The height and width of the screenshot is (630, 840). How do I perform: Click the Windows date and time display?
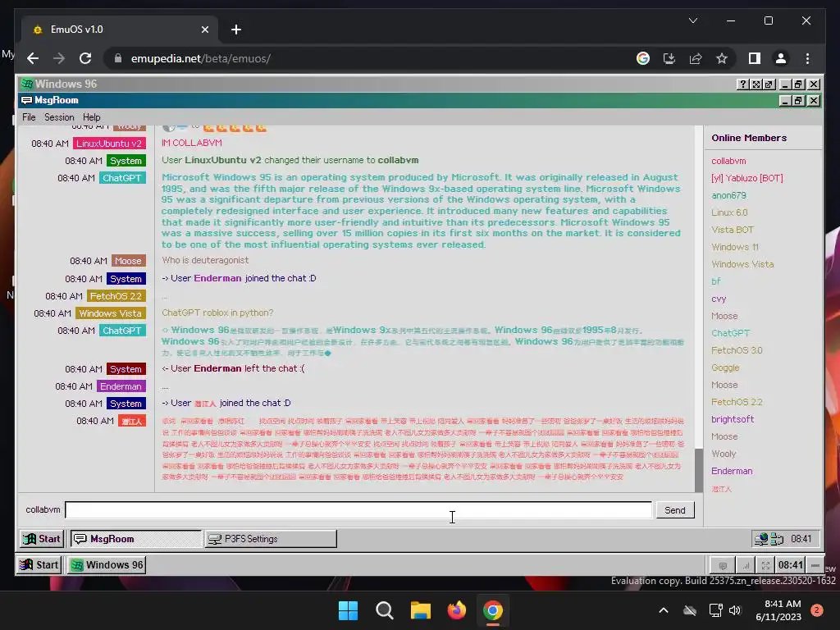click(778, 610)
